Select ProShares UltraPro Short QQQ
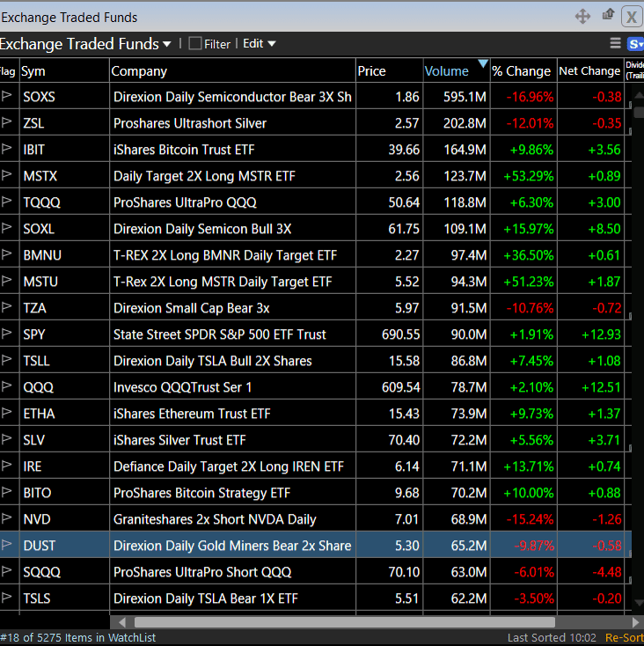Image resolution: width=644 pixels, height=646 pixels. click(232, 571)
